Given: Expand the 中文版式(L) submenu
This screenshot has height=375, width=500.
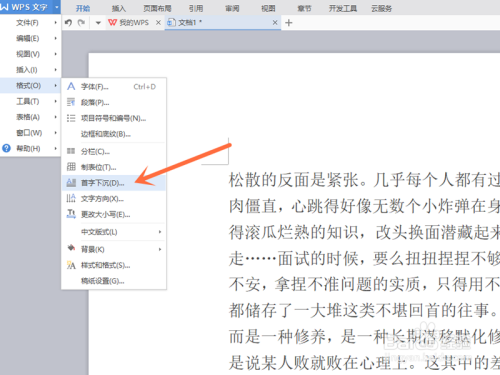Looking at the screenshot, I should [x=114, y=232].
